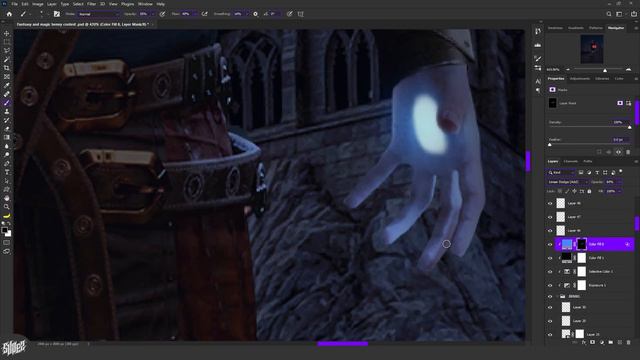Toggle pressure for opacity icon
This screenshot has height=360, width=640.
click(x=162, y=14)
